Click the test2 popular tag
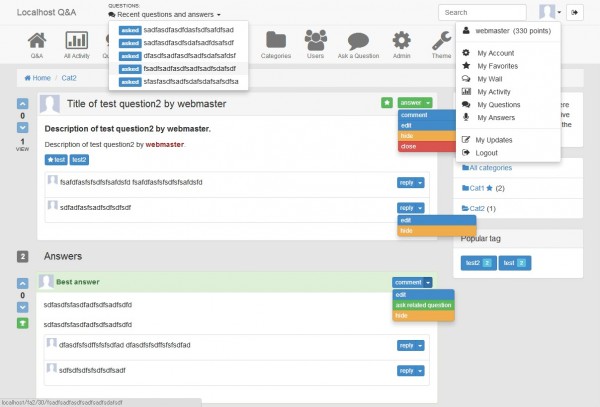The width and height of the screenshot is (600, 407). 478,262
